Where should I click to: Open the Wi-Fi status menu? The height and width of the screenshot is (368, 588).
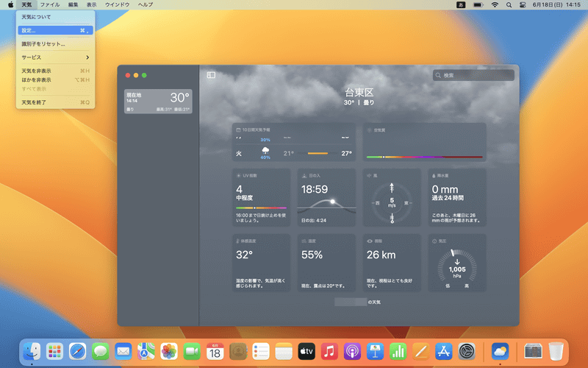[495, 5]
